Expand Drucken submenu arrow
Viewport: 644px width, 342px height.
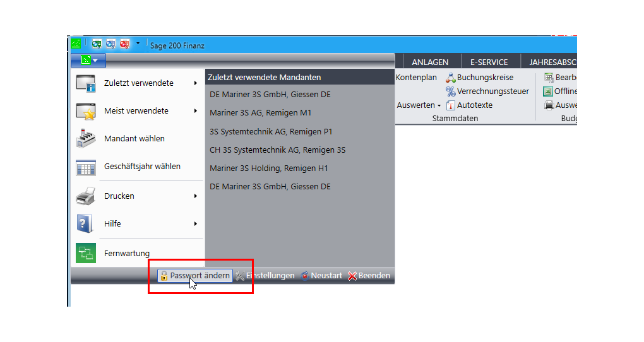click(196, 196)
